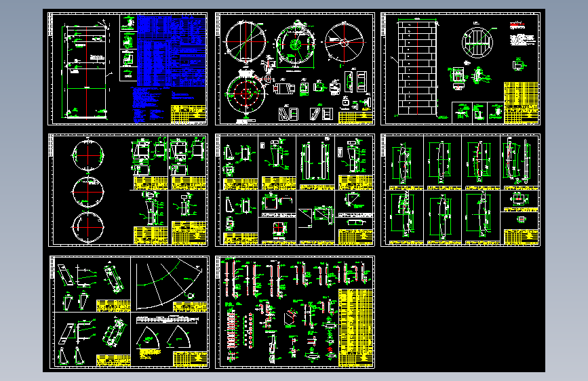Open the sheet with three stacked circles
The width and height of the screenshot is (588, 381).
(128, 190)
